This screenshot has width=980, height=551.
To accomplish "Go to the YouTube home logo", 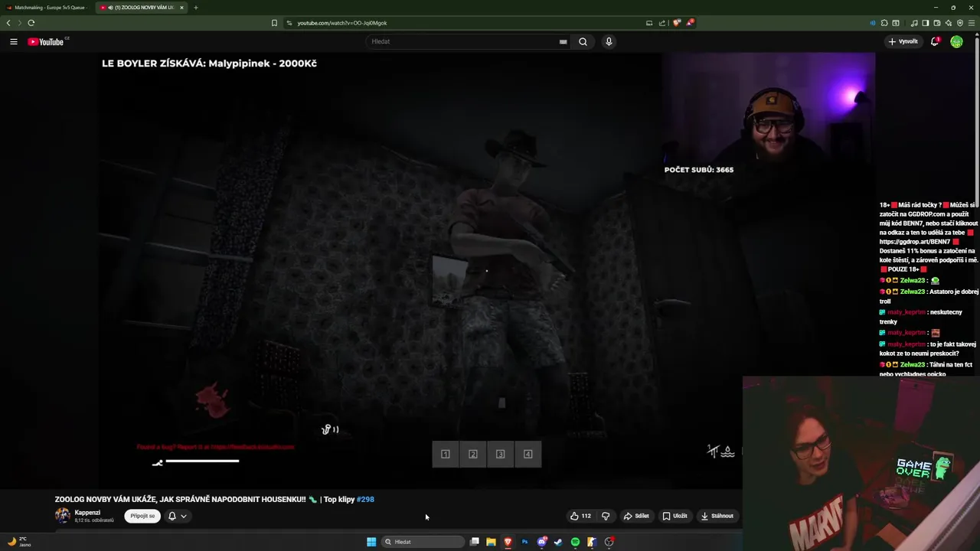I will pyautogui.click(x=46, y=41).
